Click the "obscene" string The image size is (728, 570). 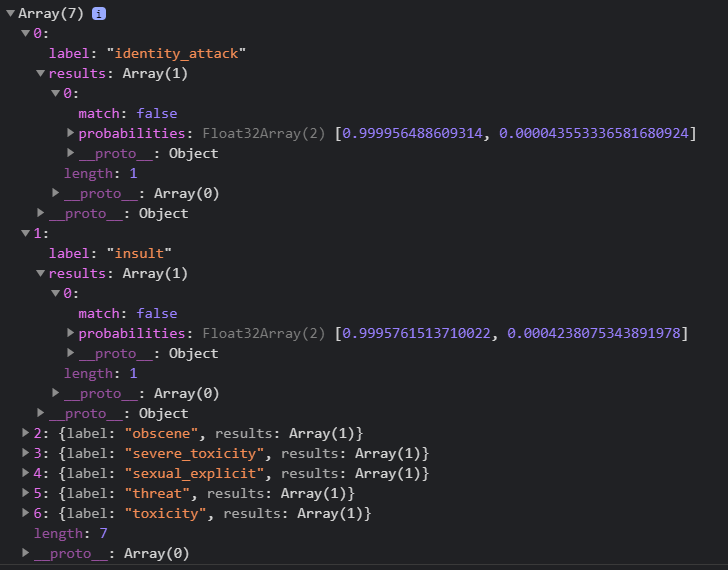click(161, 434)
